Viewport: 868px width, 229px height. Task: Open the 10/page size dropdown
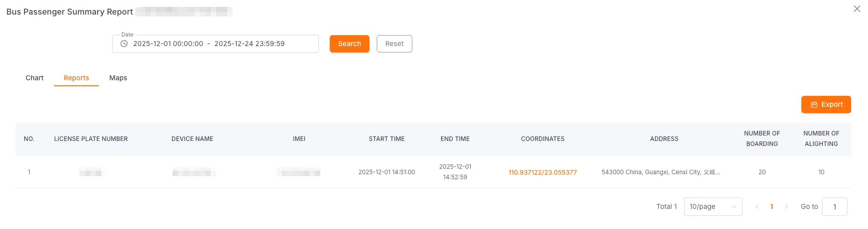[x=713, y=207]
